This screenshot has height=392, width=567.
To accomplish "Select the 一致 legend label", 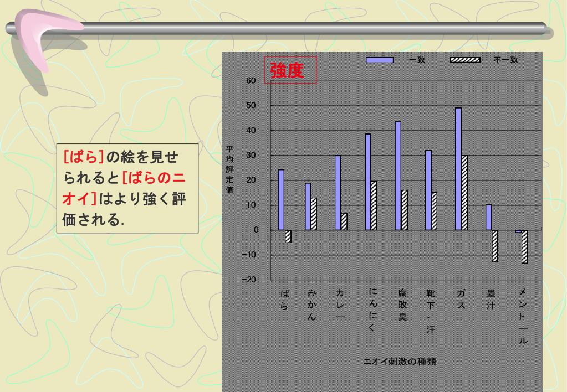I will (417, 60).
